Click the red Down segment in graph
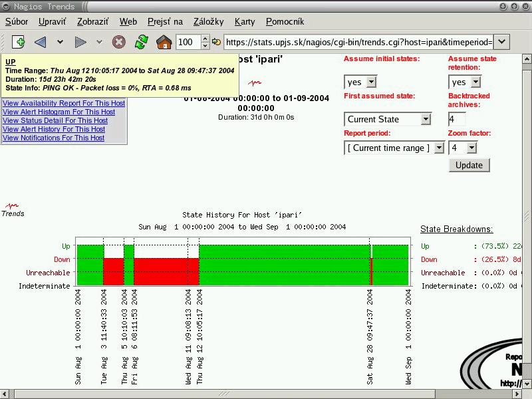This screenshot has height=399, width=532. point(166,271)
